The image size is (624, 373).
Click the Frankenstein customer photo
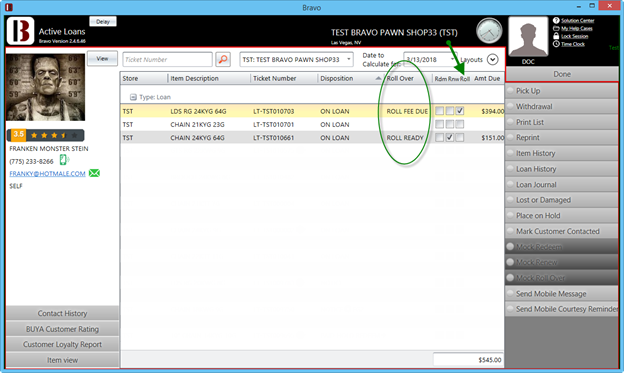click(x=45, y=88)
